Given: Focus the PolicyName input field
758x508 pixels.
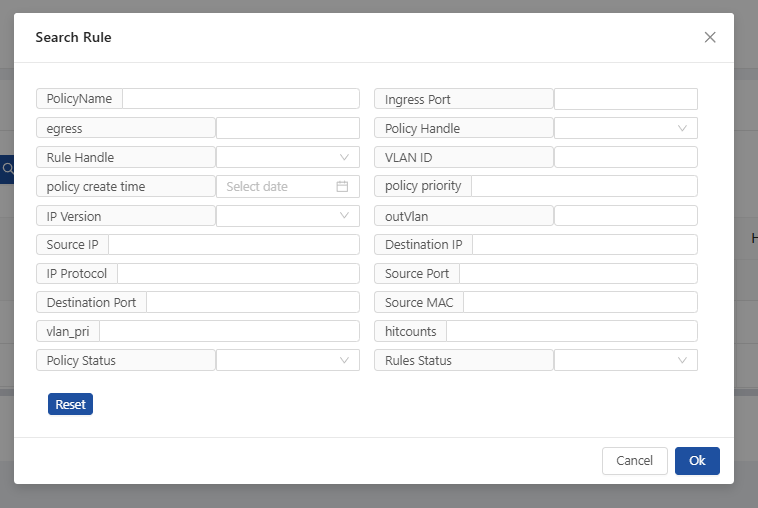Looking at the screenshot, I should 241,99.
